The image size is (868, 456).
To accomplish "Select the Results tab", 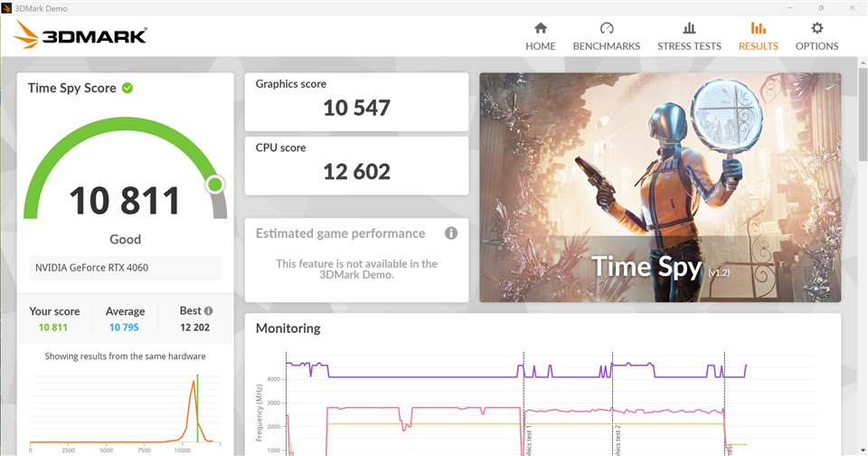I will (x=758, y=36).
